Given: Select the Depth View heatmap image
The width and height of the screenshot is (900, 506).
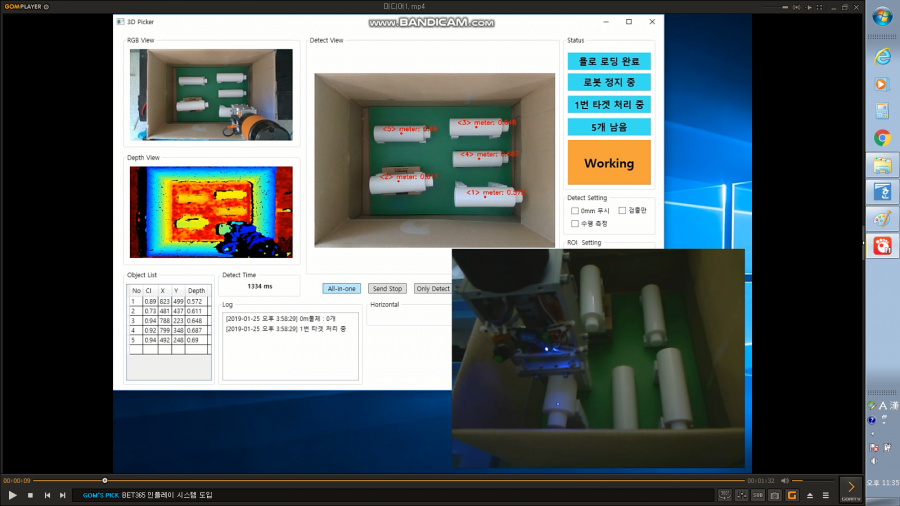Looking at the screenshot, I should click(x=211, y=212).
